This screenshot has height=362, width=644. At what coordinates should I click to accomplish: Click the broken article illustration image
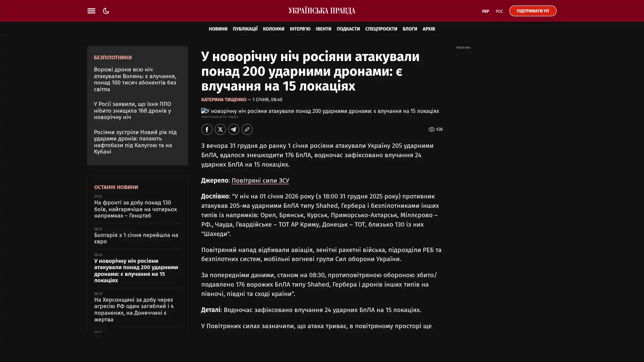[320, 111]
